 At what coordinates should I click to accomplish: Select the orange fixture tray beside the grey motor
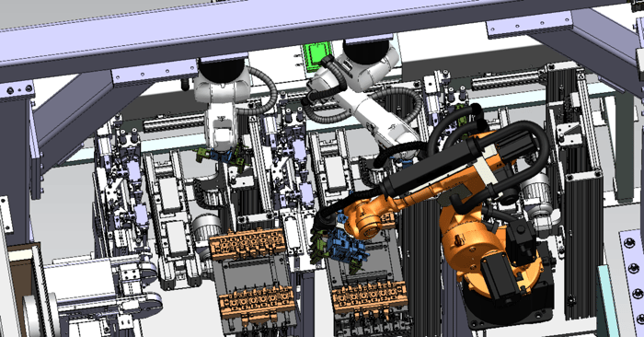248,245
